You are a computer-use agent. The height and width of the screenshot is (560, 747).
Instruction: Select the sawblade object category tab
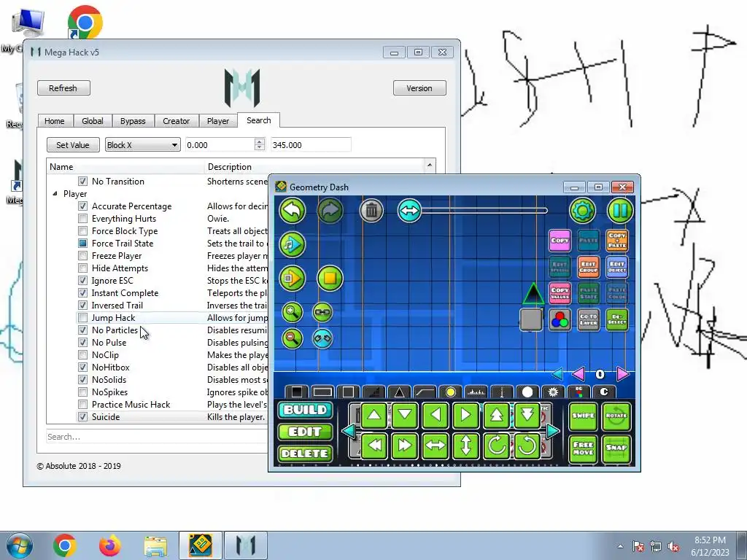[553, 392]
